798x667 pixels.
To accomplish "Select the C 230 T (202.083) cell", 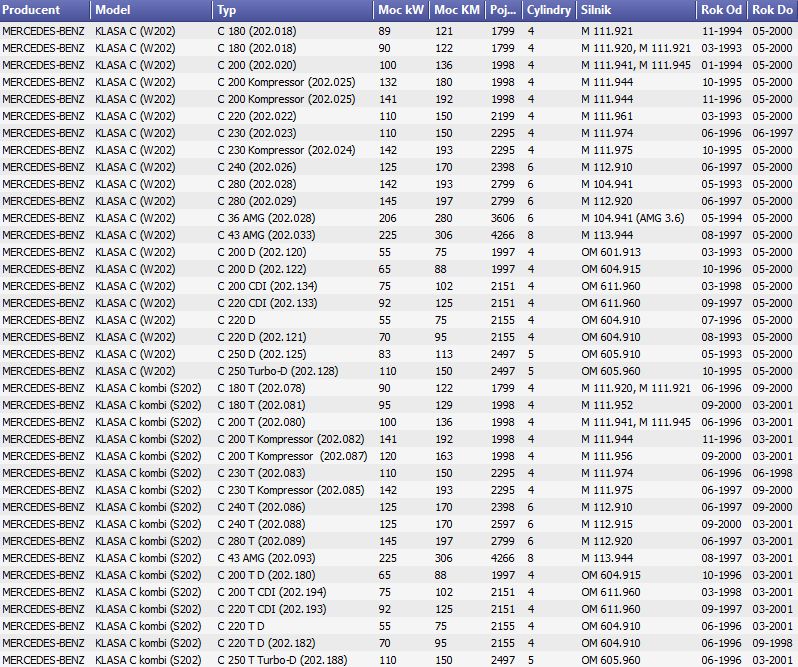I will pyautogui.click(x=261, y=473).
